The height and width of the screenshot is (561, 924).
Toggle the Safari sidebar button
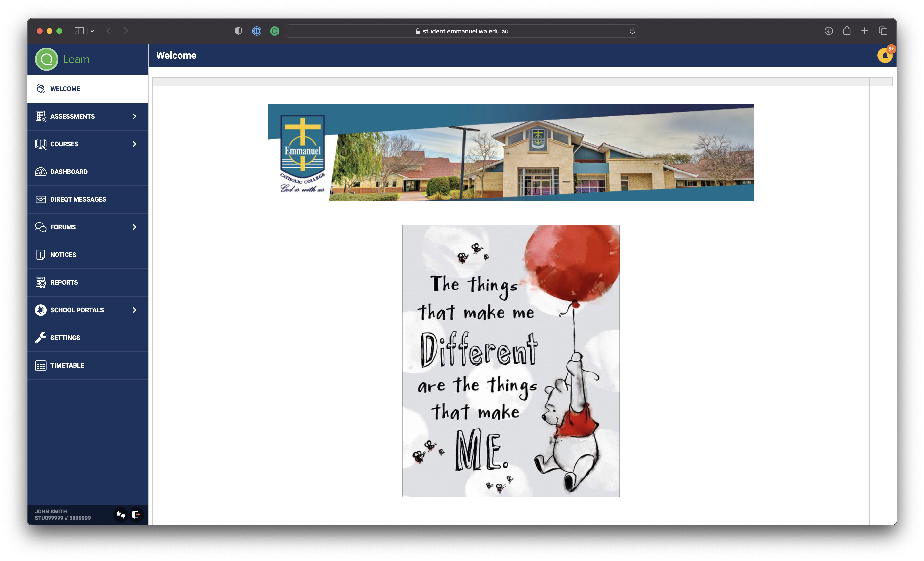pos(79,31)
